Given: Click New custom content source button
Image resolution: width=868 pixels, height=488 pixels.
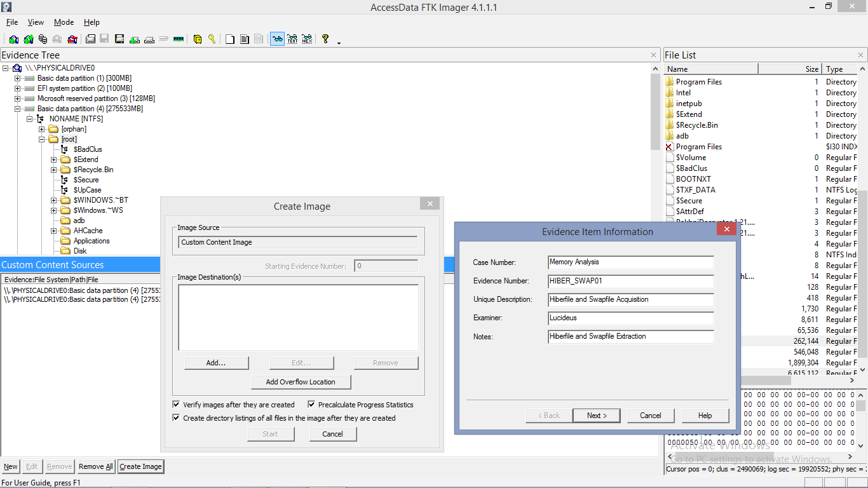Looking at the screenshot, I should coord(11,466).
